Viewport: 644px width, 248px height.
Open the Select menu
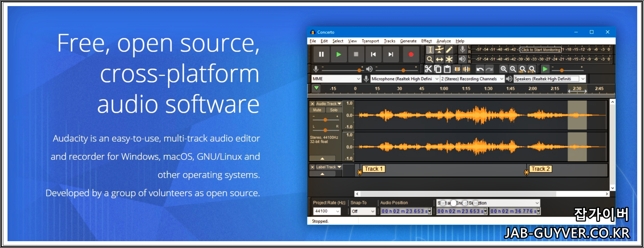click(338, 41)
